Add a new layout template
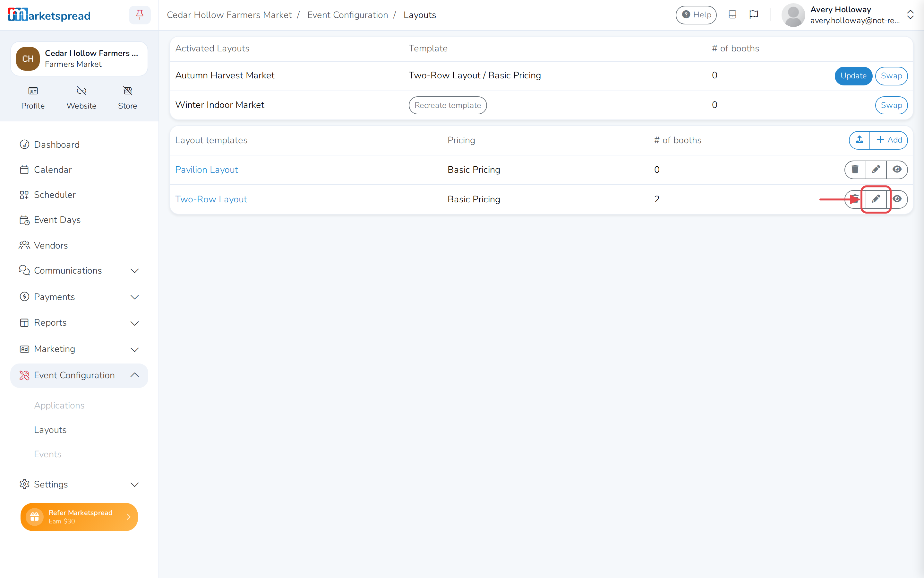924x578 pixels. click(x=889, y=140)
